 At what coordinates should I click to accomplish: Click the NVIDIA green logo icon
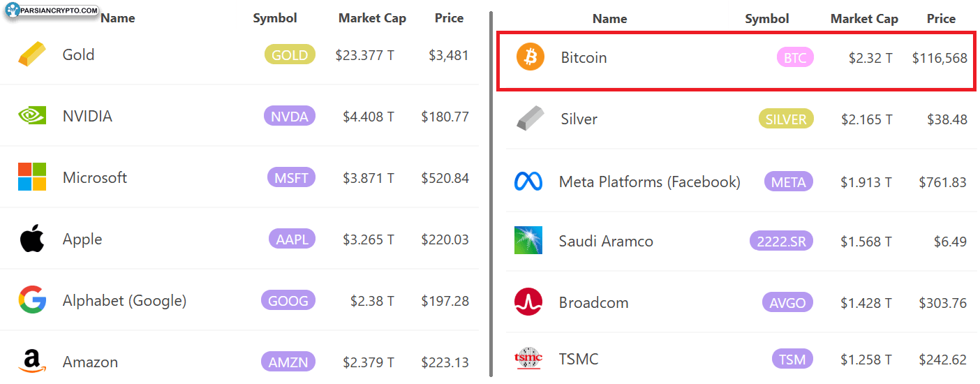click(32, 116)
